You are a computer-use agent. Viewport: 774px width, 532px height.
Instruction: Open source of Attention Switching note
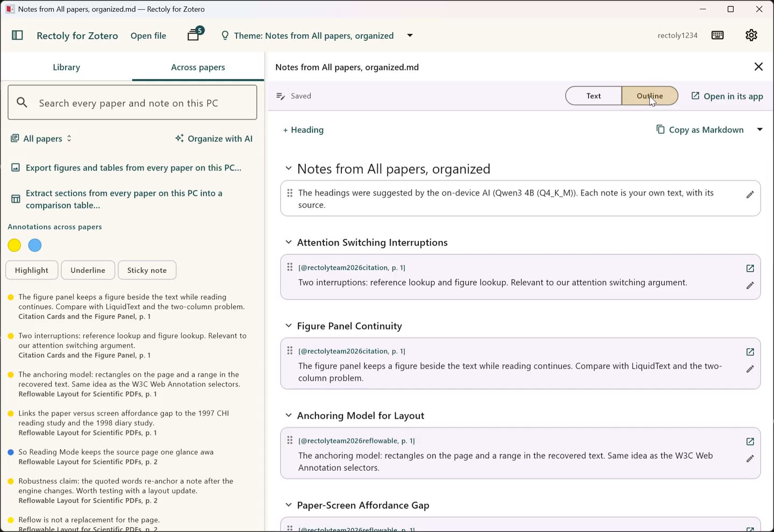[750, 268]
